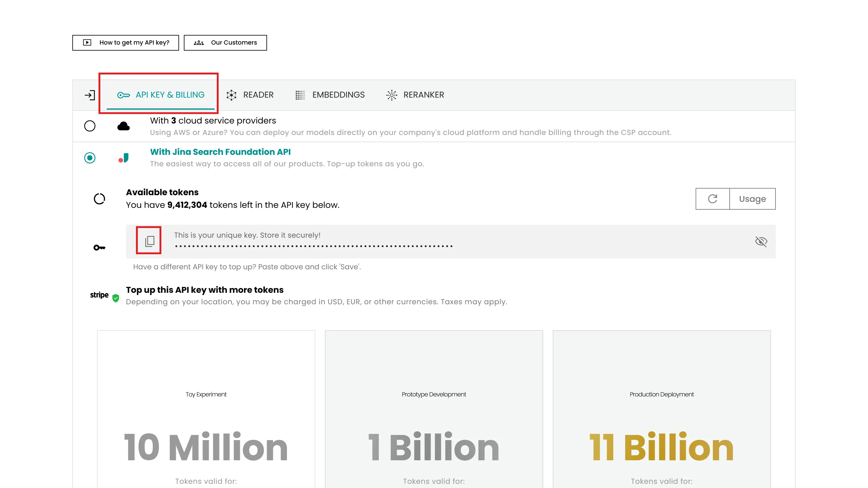Select the Jina Search Foundation API radio button
This screenshot has width=868, height=488.
[x=90, y=158]
